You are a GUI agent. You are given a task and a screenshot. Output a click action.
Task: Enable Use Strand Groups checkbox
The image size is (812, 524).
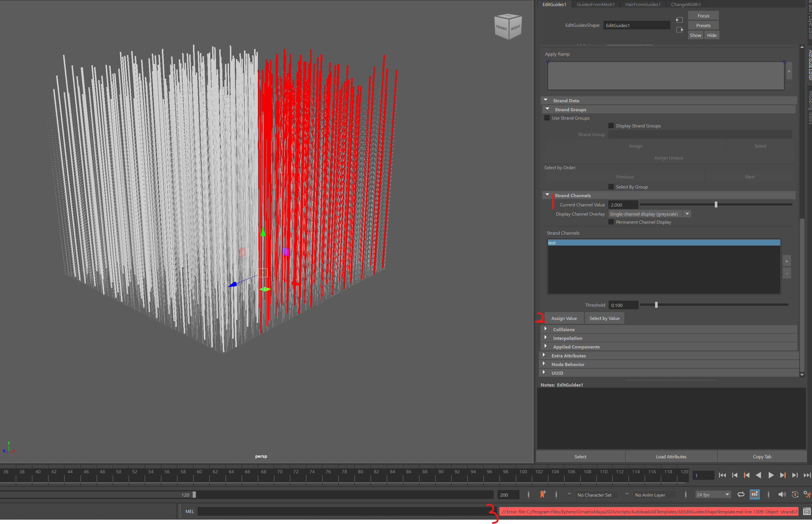tap(547, 118)
